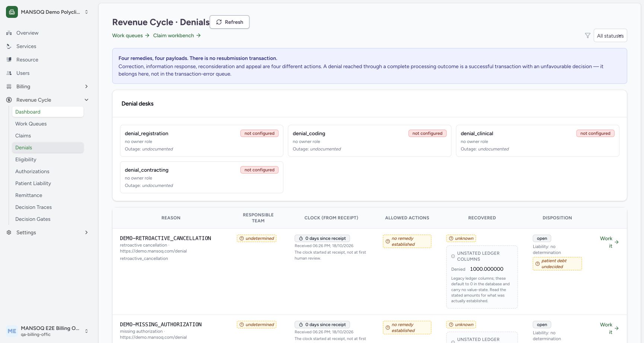This screenshot has width=644, height=343.
Task: Click the Revenue Cycle dollar icon
Action: pos(9,100)
